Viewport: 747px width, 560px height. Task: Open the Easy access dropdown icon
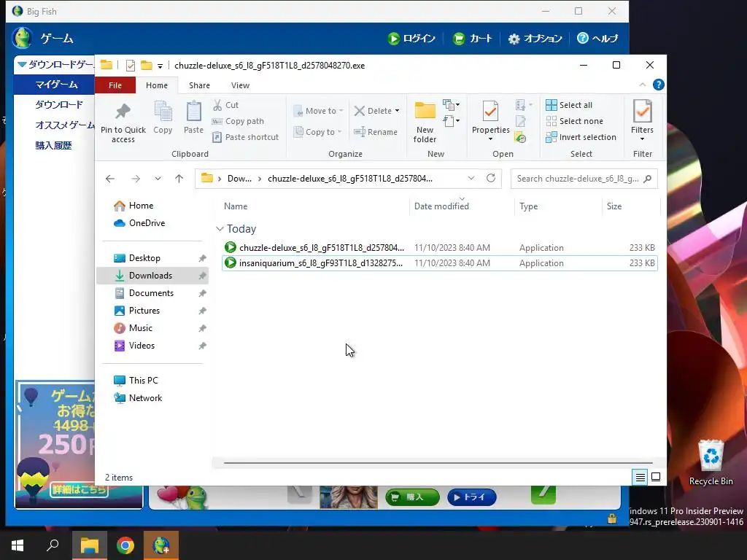pyautogui.click(x=451, y=121)
